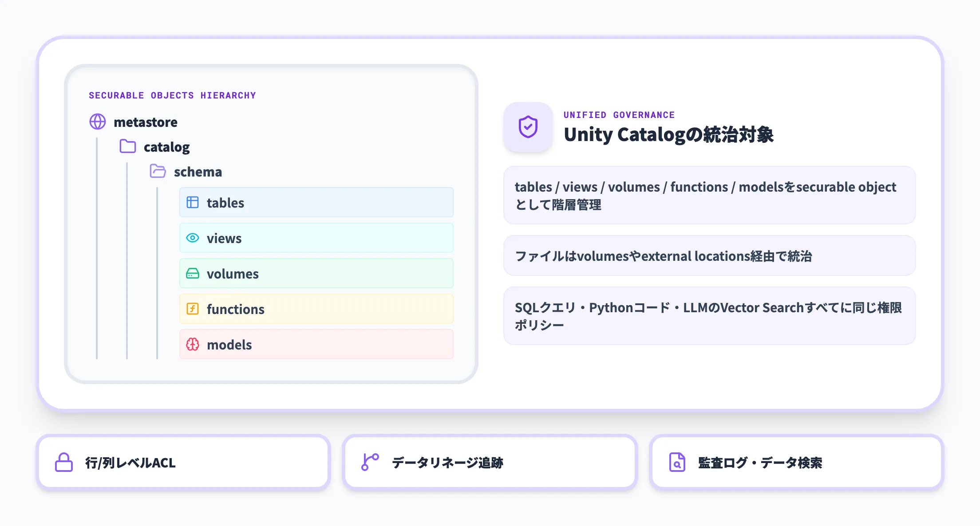Select the functions icon in the hierarchy

point(192,309)
